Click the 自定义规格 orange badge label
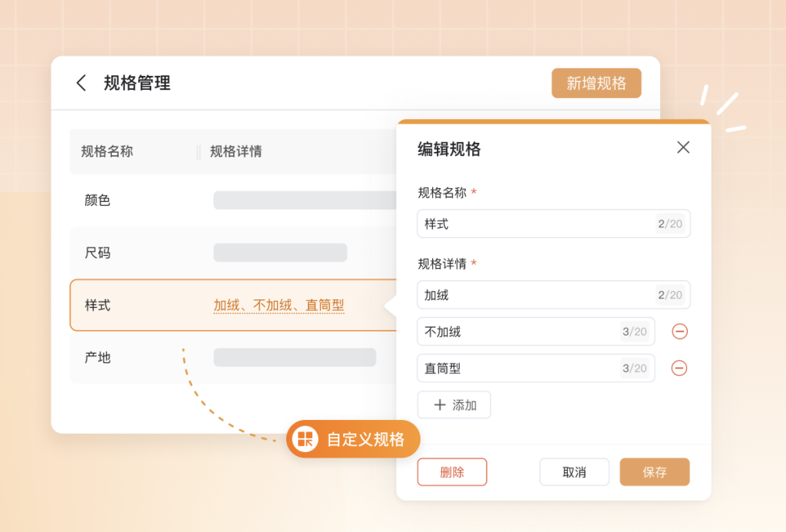786x532 pixels. (x=365, y=439)
